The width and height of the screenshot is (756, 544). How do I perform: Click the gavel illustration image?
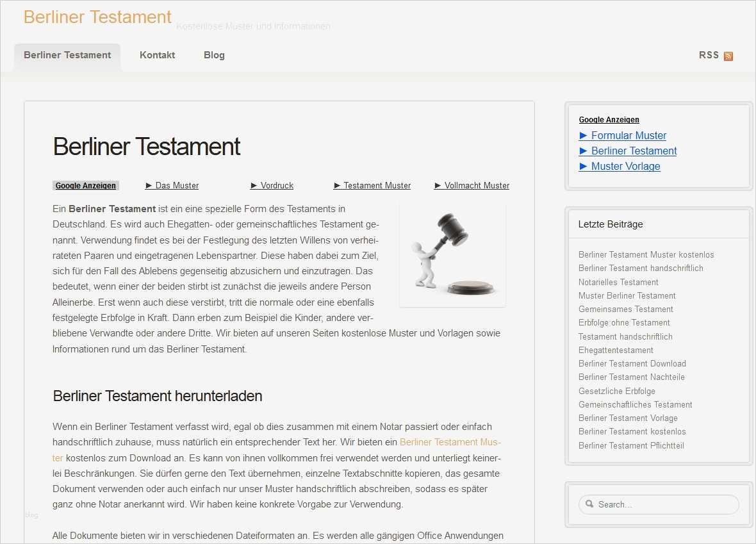(x=452, y=254)
